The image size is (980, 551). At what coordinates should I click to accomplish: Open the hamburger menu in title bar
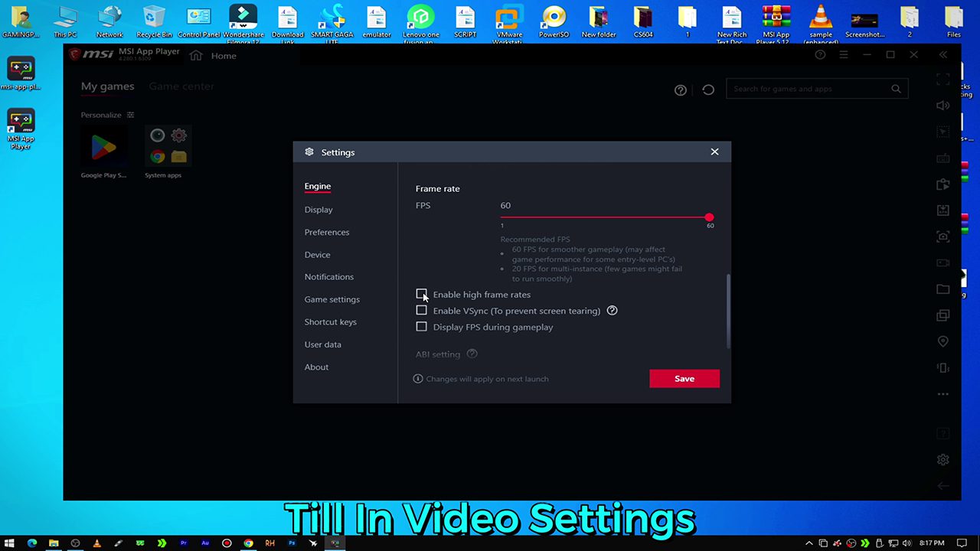844,55
